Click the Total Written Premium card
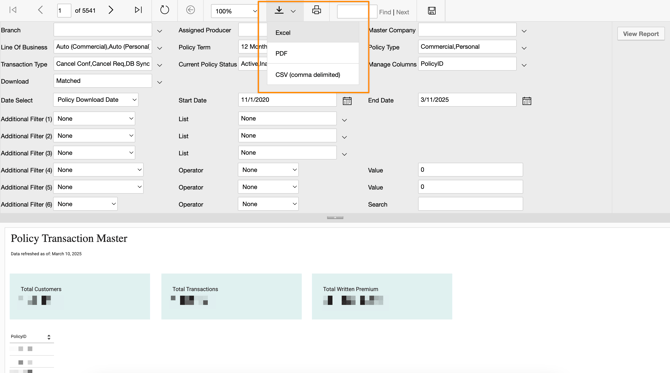Screen dimensions: 670x373 pos(382,297)
